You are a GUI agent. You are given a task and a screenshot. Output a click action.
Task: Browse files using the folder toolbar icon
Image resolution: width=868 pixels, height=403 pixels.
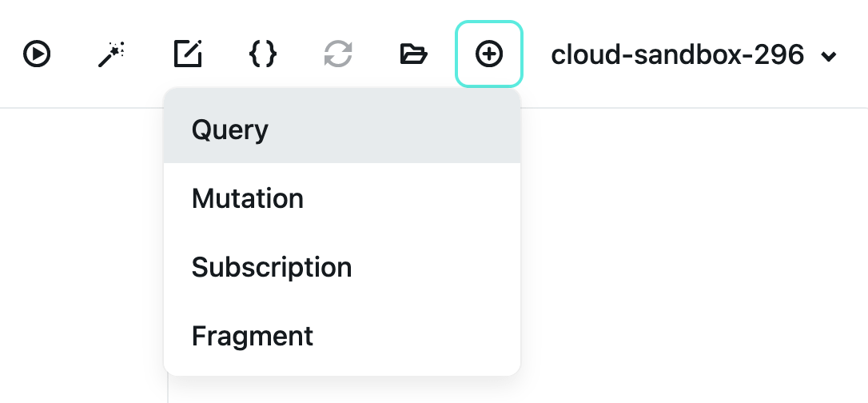[413, 54]
